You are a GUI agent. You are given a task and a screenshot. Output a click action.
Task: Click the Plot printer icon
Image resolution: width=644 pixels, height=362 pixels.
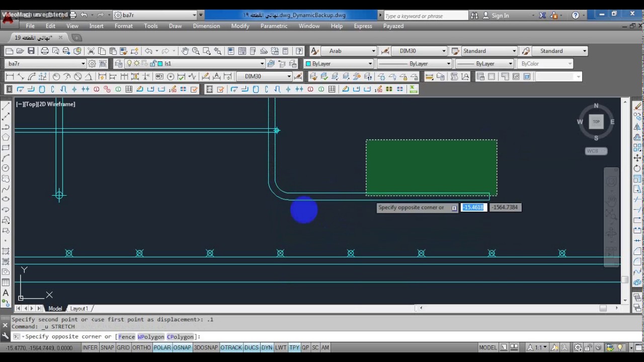45,51
